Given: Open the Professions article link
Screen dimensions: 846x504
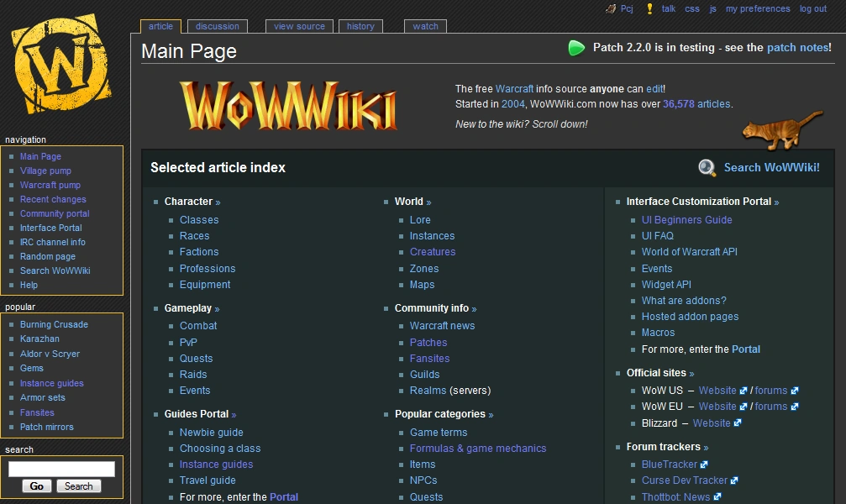Looking at the screenshot, I should [208, 269].
